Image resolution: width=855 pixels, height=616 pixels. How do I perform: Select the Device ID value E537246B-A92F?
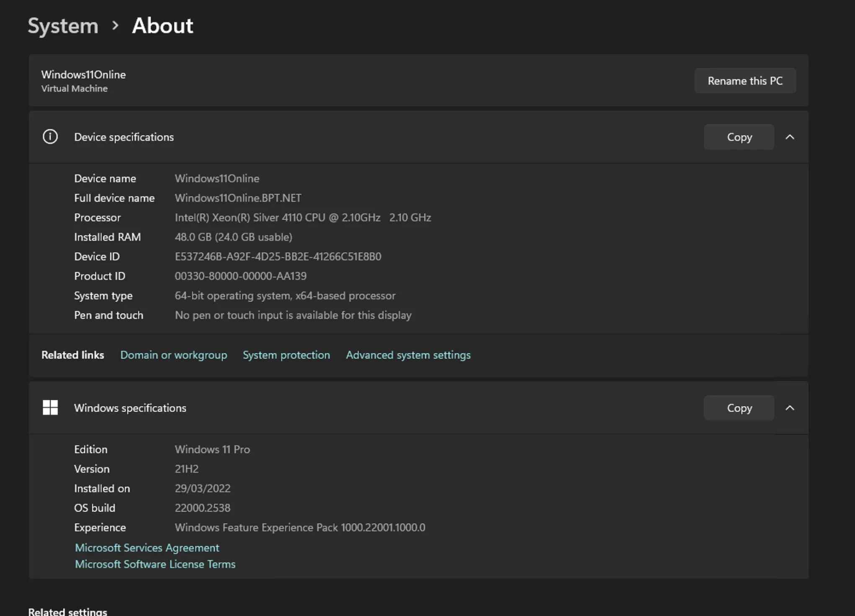pyautogui.click(x=278, y=257)
